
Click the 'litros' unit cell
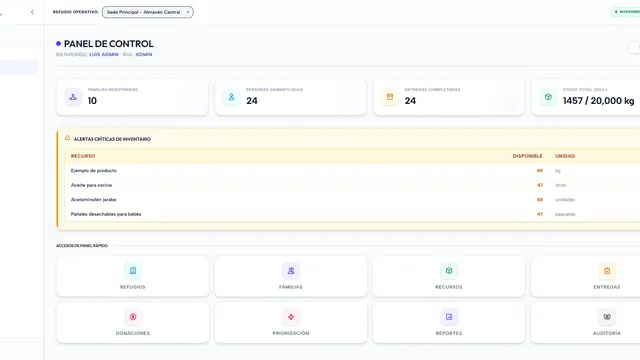click(x=560, y=185)
